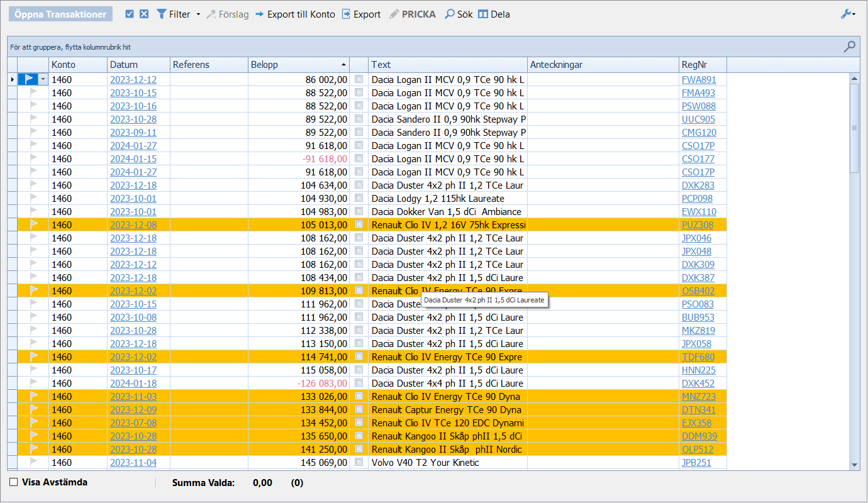Image resolution: width=868 pixels, height=503 pixels.
Task: Enable the Visa Avstämda checkbox
Action: click(x=14, y=482)
